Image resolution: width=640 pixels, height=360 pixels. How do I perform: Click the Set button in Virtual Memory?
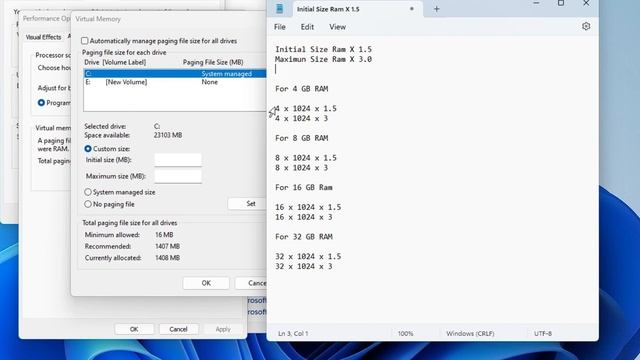[247, 203]
